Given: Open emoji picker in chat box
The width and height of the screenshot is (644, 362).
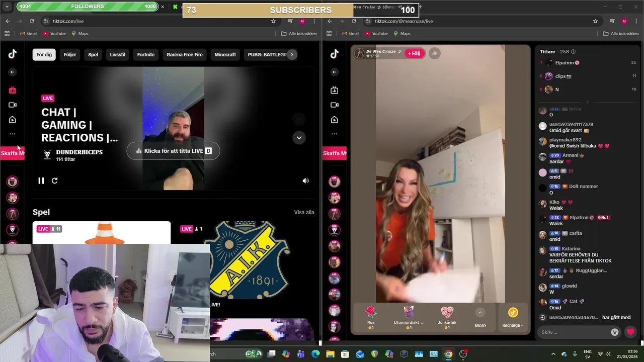Looking at the screenshot, I should (614, 332).
